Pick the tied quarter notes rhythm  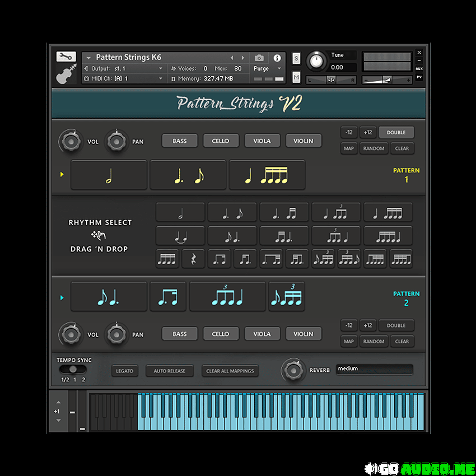pyautogui.click(x=180, y=236)
